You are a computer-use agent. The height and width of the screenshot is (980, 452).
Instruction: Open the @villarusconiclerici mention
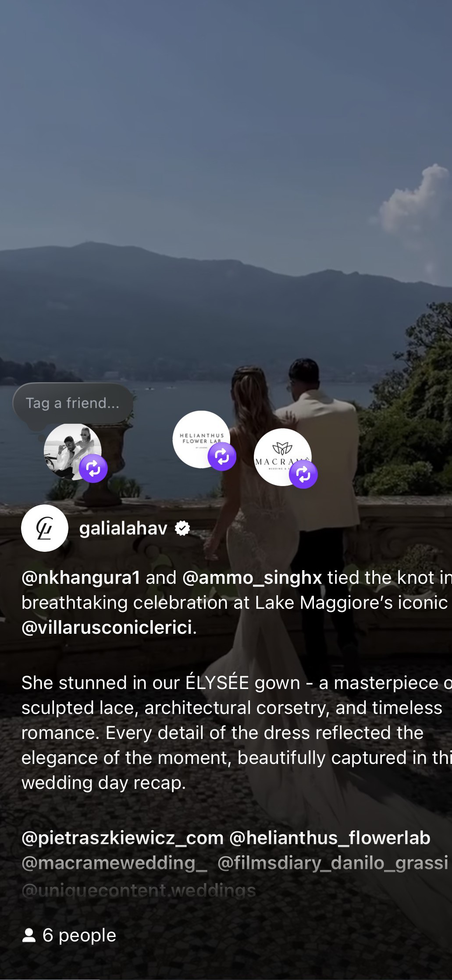tap(107, 628)
